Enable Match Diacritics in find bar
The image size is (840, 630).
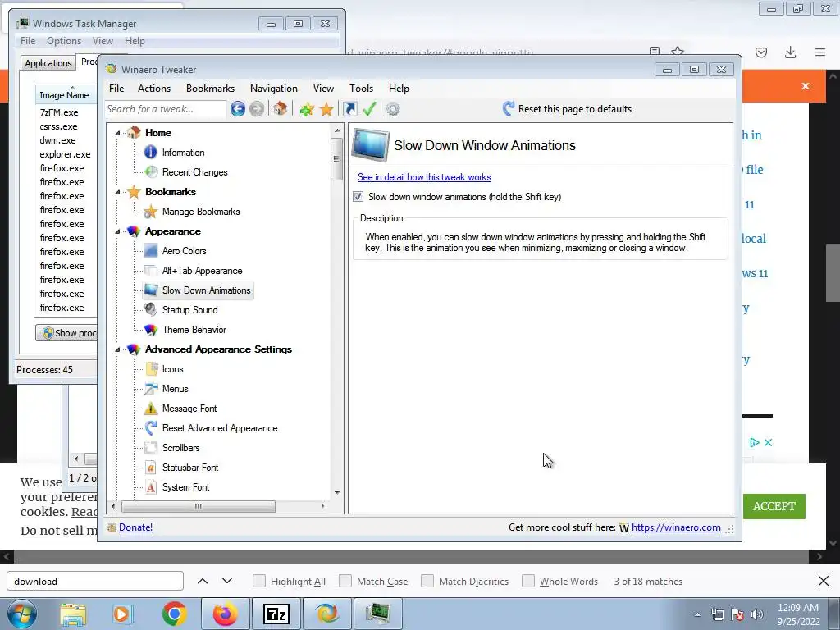click(427, 581)
